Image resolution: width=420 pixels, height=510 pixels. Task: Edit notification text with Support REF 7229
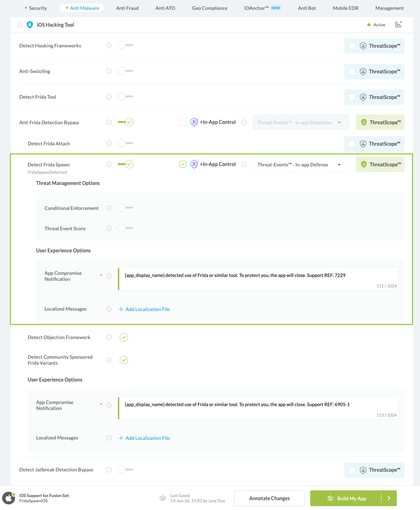coord(258,279)
